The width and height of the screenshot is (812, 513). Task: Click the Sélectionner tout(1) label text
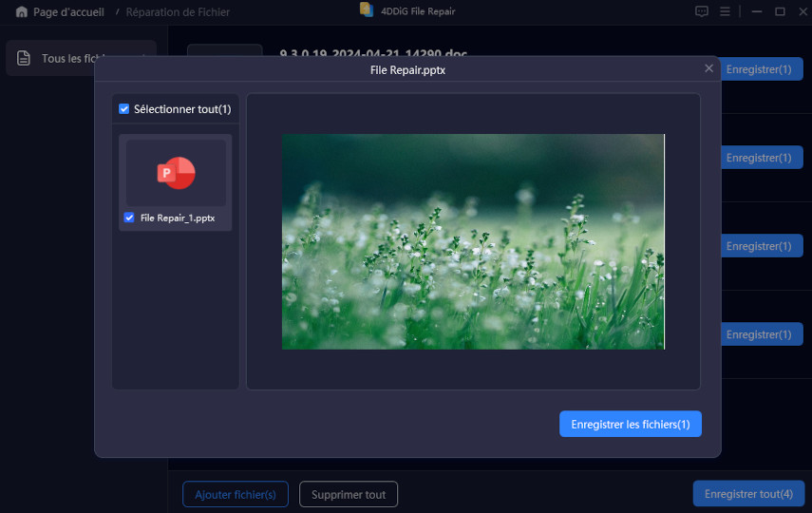click(182, 109)
